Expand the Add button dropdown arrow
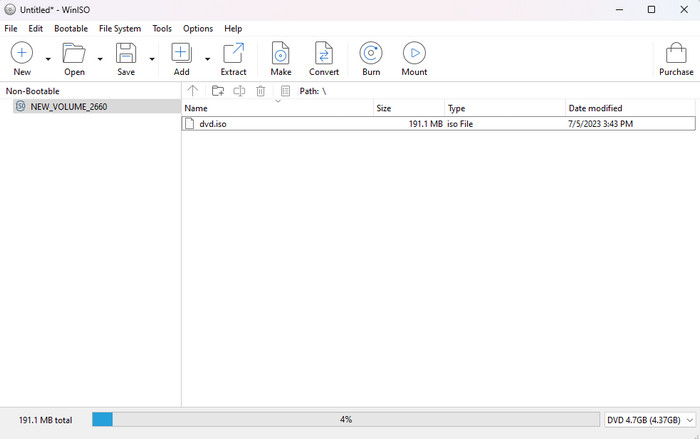The height and width of the screenshot is (439, 700). tap(208, 59)
